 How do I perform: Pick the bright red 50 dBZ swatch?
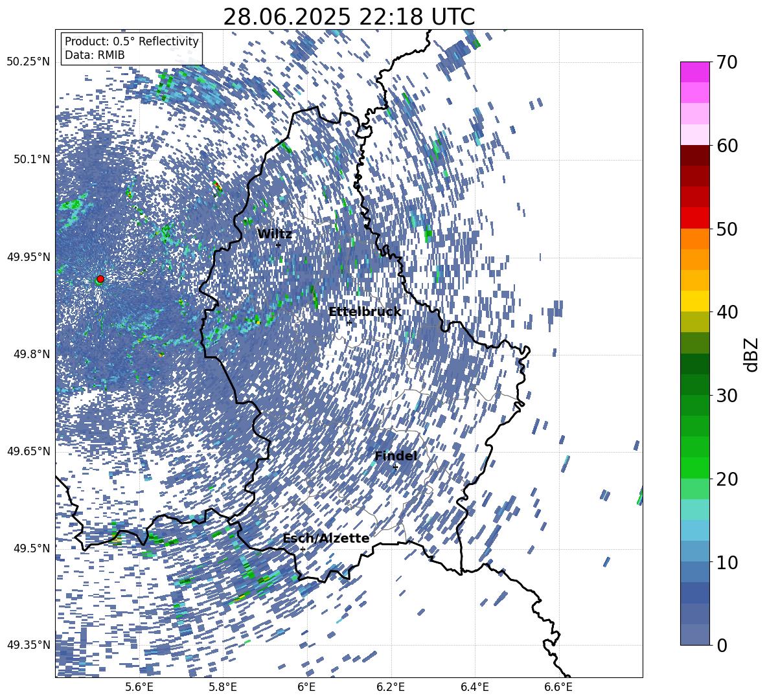click(x=694, y=218)
